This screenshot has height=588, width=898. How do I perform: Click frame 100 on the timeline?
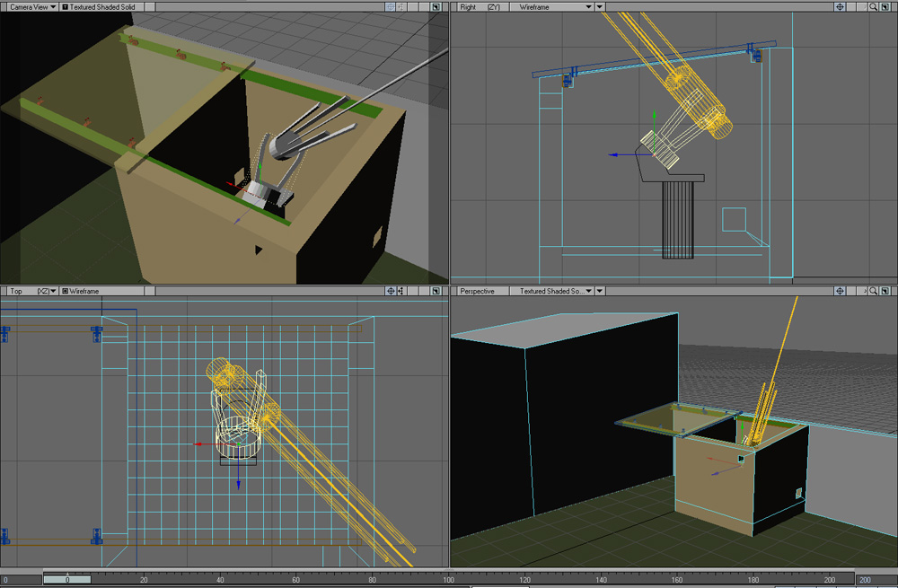coord(450,579)
